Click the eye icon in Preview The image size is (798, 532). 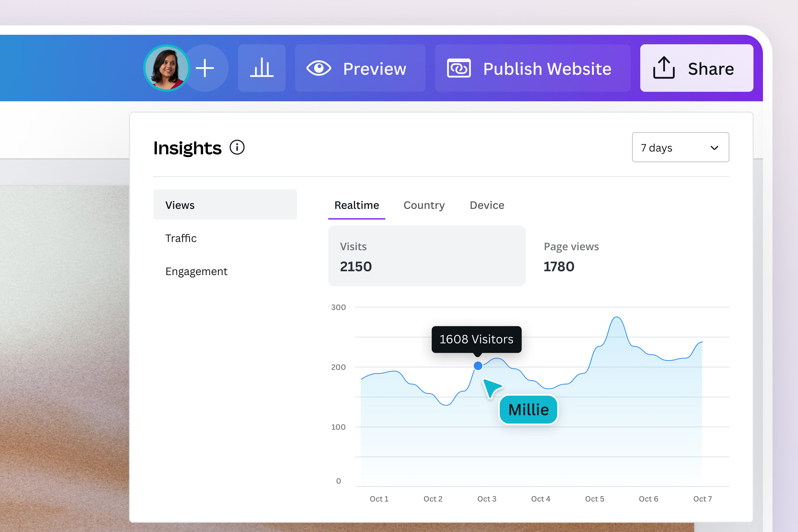pyautogui.click(x=319, y=68)
